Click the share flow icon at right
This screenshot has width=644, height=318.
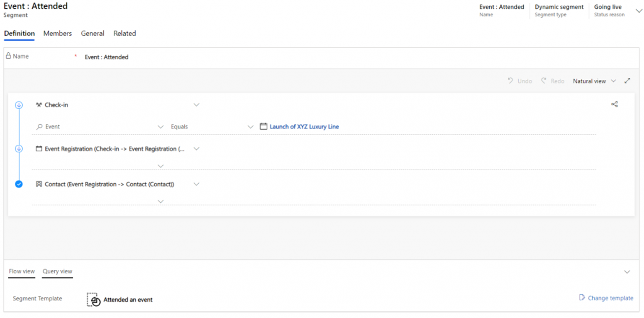pyautogui.click(x=614, y=104)
